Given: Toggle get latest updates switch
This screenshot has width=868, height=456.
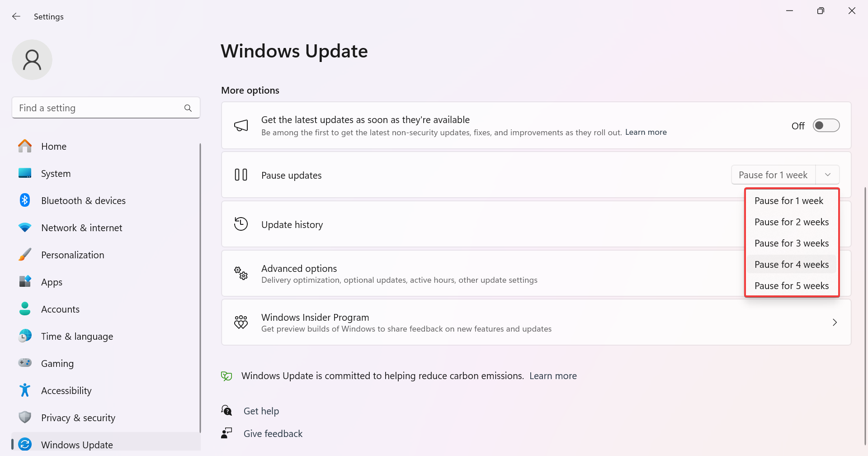Looking at the screenshot, I should pos(826,125).
